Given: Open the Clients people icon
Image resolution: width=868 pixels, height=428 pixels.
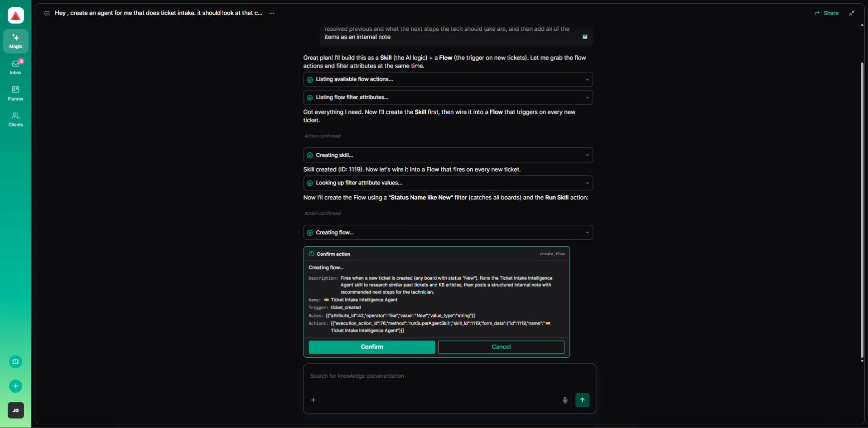Looking at the screenshot, I should point(15,119).
